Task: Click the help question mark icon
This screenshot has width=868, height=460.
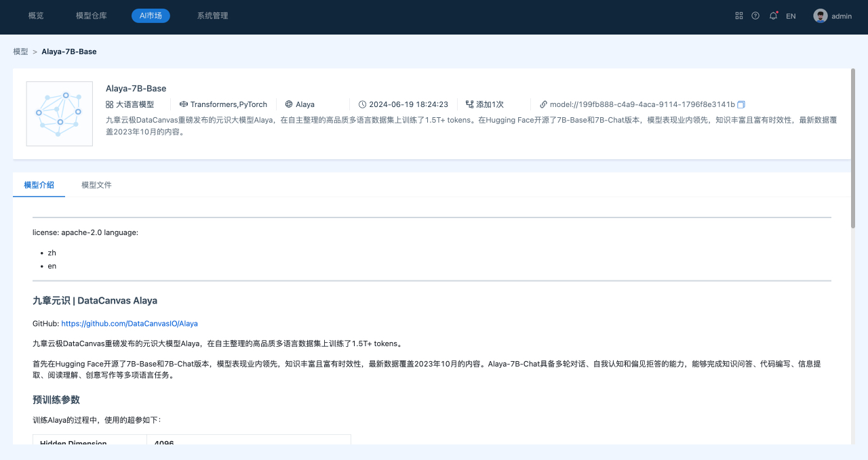Action: [x=755, y=16]
